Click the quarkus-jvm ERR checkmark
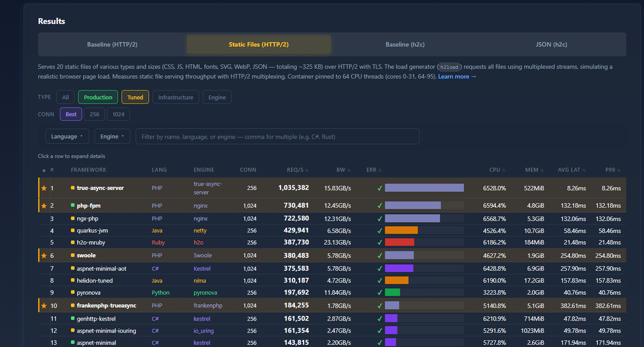This screenshot has width=644, height=347. 380,231
